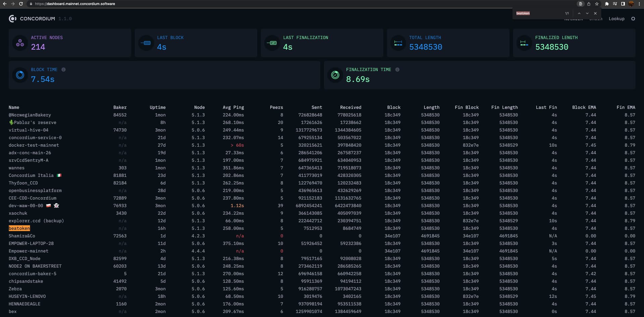
Task: Select the Pabloz's reserve node
Action: [x=33, y=122]
